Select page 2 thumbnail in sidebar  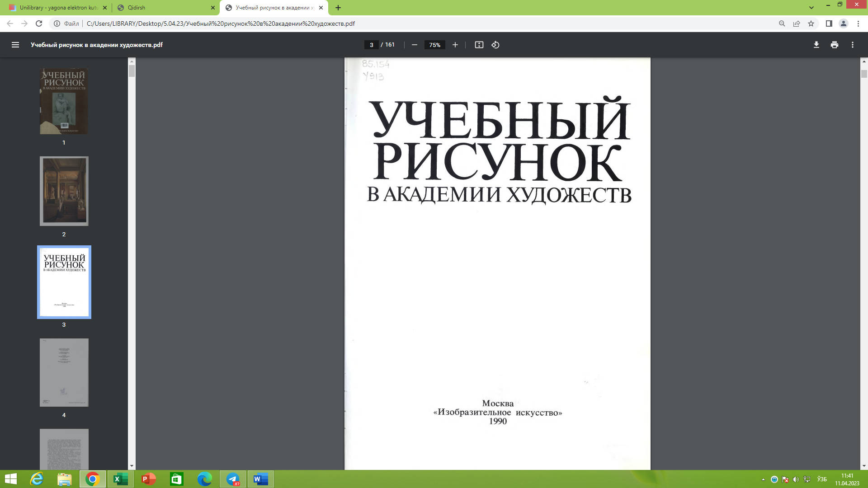64,192
